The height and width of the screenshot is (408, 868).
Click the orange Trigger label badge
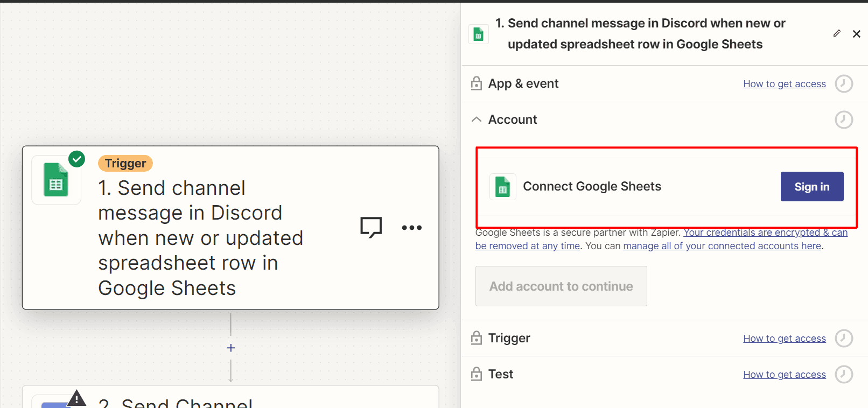(x=125, y=163)
